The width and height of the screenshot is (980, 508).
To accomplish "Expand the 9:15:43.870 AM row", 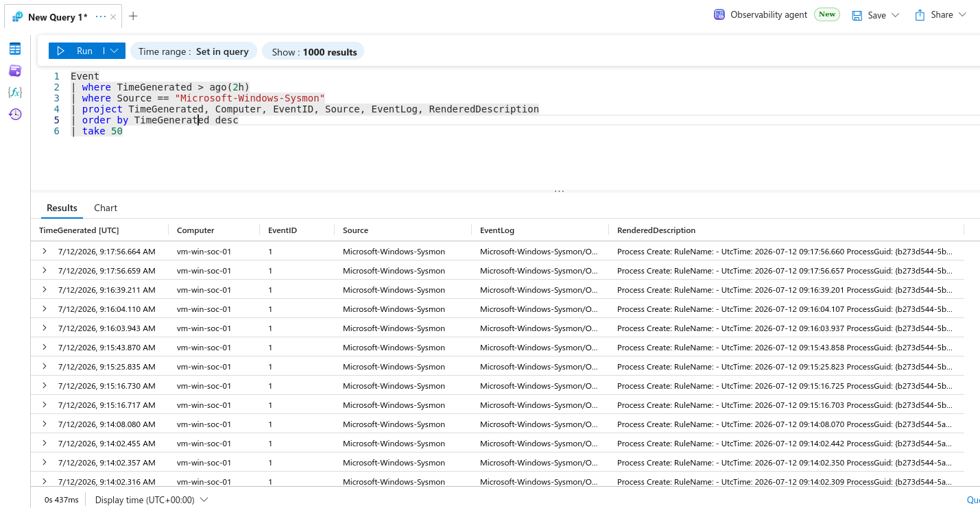I will (45, 347).
